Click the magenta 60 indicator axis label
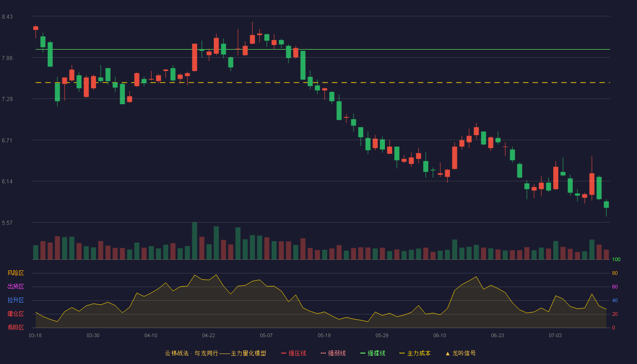 point(615,287)
